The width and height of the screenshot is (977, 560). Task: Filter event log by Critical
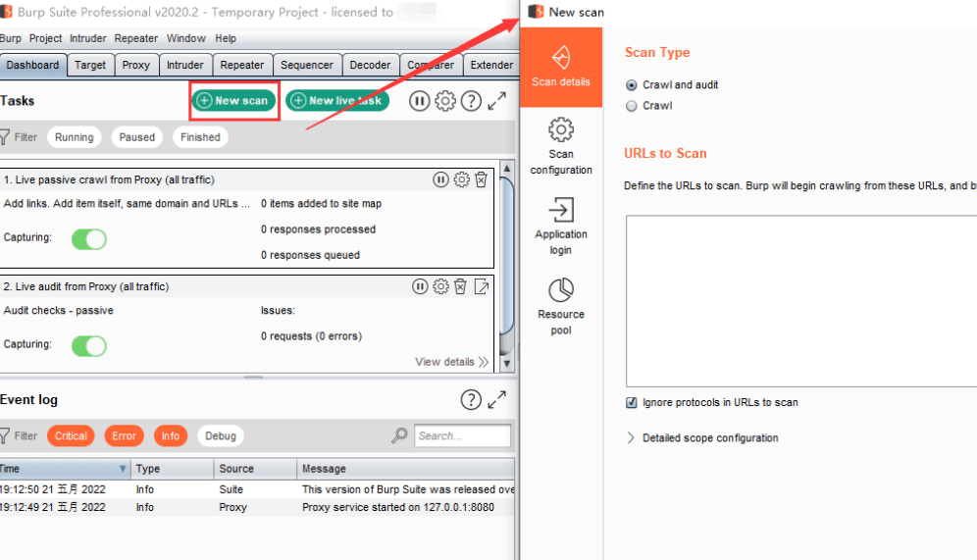[x=71, y=436]
